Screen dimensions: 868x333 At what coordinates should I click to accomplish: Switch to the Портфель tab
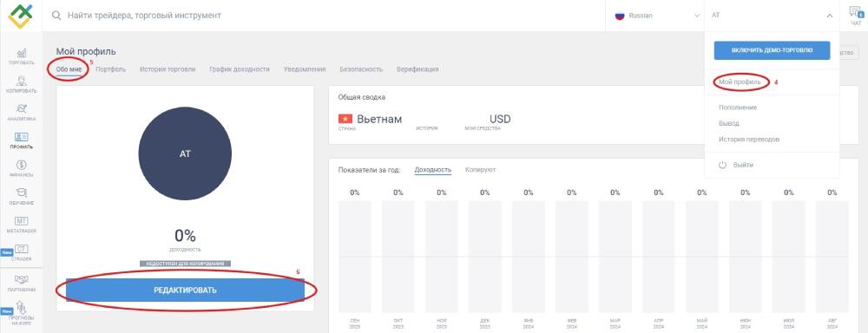tap(111, 69)
